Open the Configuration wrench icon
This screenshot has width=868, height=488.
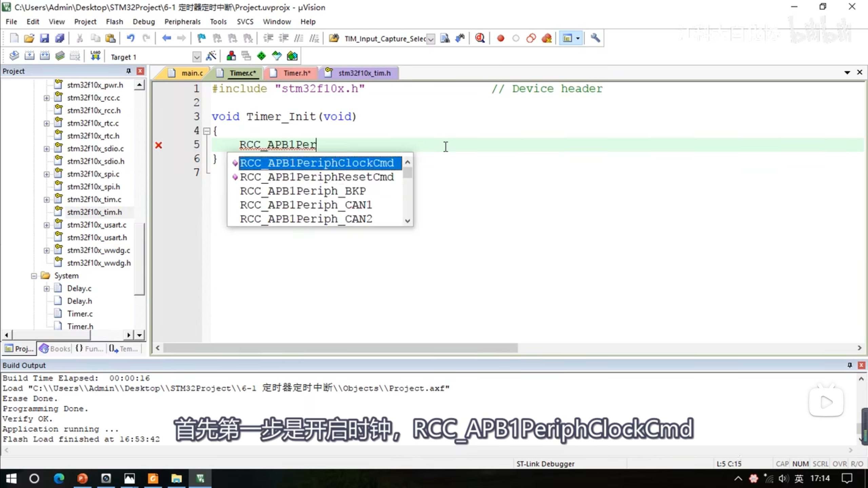pos(595,38)
